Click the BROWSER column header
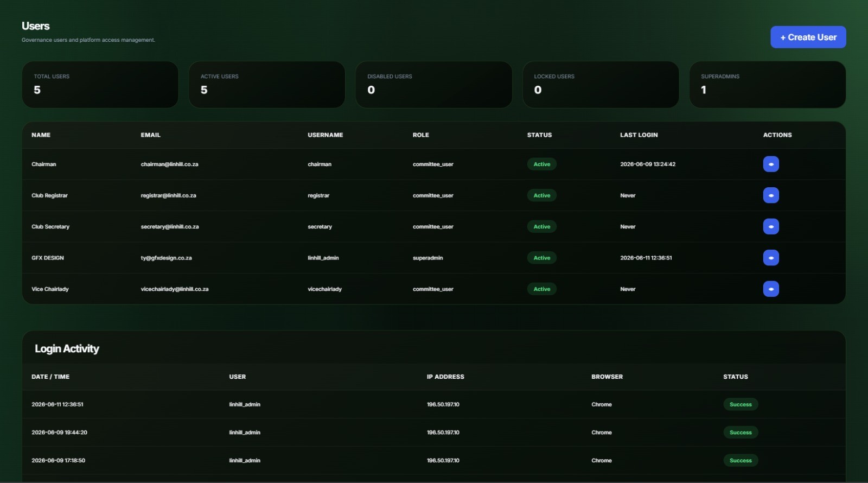Image resolution: width=868 pixels, height=483 pixels. coord(607,377)
